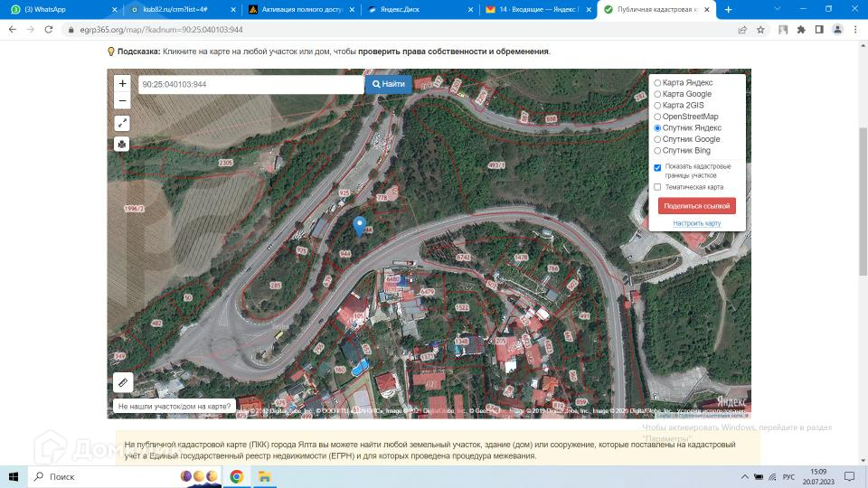The height and width of the screenshot is (488, 868).
Task: Select the OpenStreetMap radio option
Action: [x=657, y=117]
